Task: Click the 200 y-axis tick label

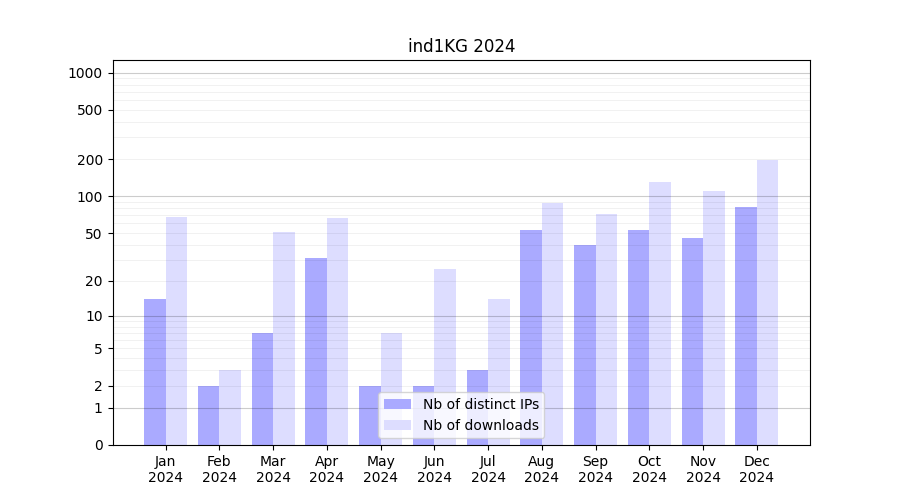Action: [89, 160]
